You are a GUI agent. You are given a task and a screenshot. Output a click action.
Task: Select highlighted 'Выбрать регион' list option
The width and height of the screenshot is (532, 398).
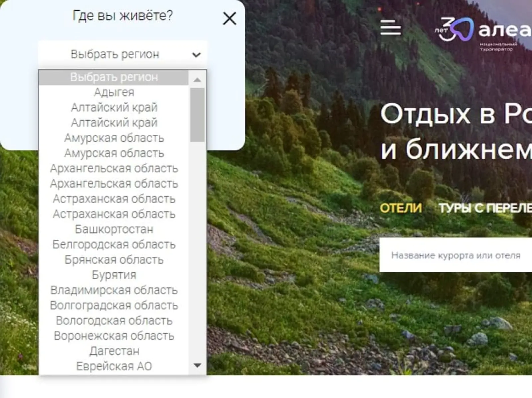pyautogui.click(x=114, y=77)
